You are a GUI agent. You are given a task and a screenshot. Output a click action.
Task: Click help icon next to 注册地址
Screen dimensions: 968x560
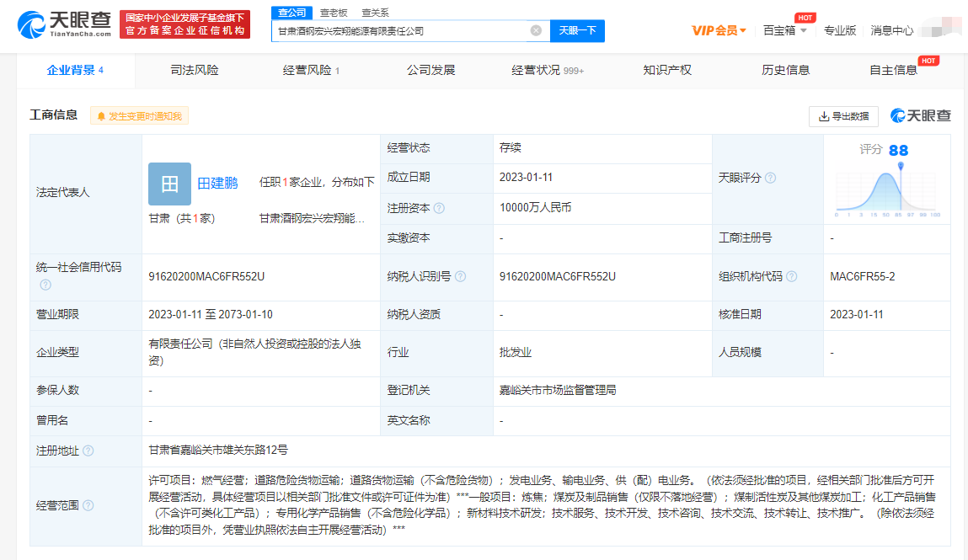(88, 451)
